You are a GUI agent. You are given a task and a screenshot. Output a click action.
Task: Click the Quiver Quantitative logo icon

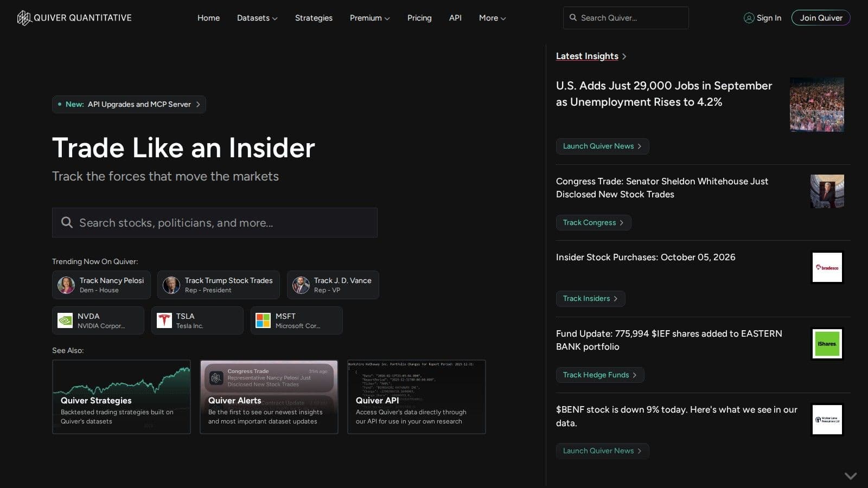point(24,18)
